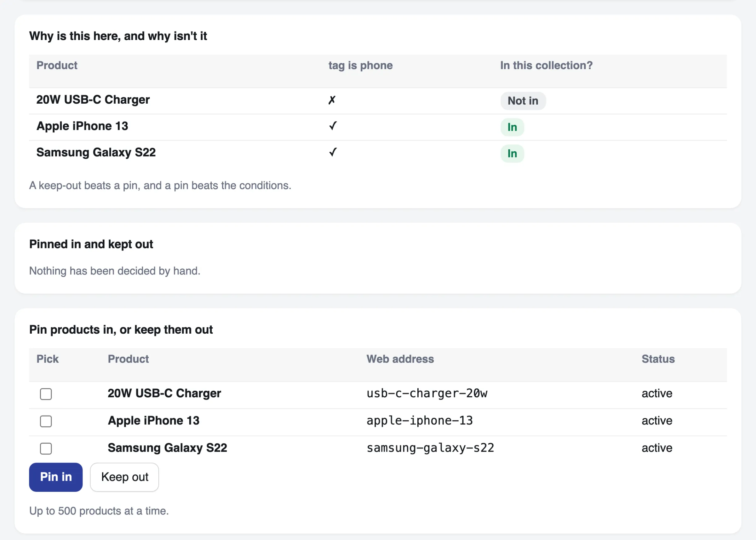Click the Keep out button
The height and width of the screenshot is (540, 756).
coord(124,477)
